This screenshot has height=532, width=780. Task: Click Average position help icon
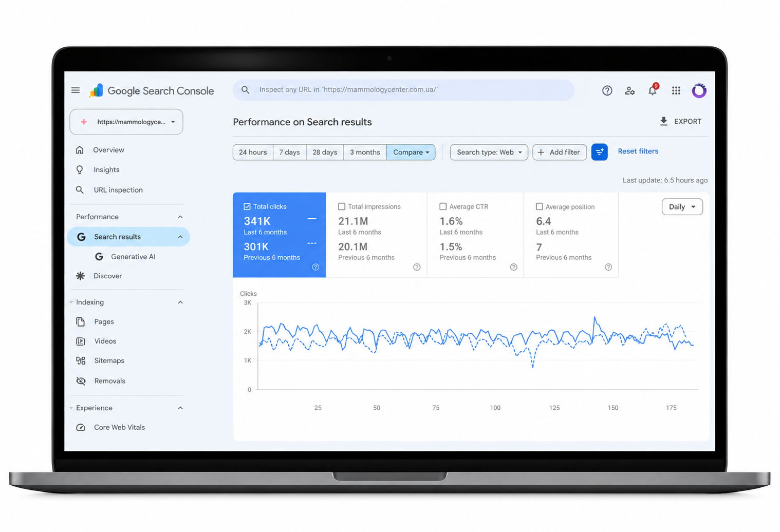608,267
